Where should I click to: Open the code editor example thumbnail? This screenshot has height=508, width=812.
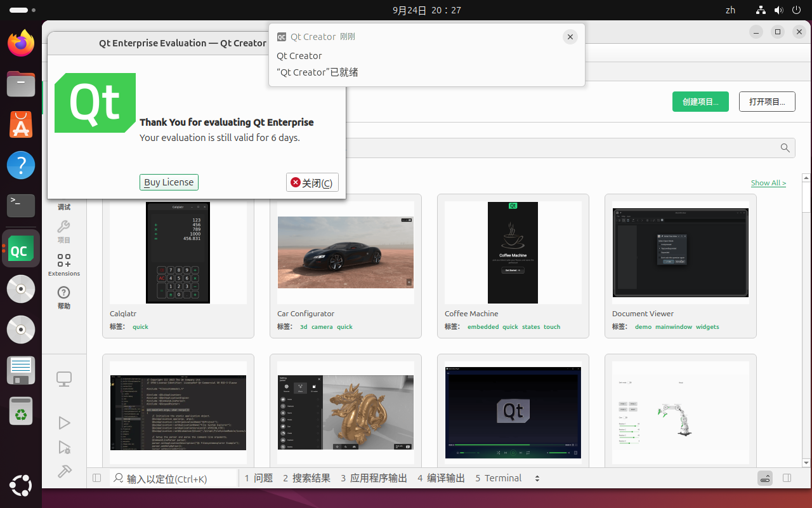click(178, 413)
